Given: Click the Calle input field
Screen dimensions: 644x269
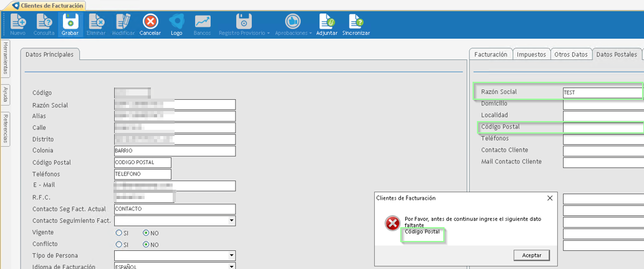Looking at the screenshot, I should coord(175,127).
